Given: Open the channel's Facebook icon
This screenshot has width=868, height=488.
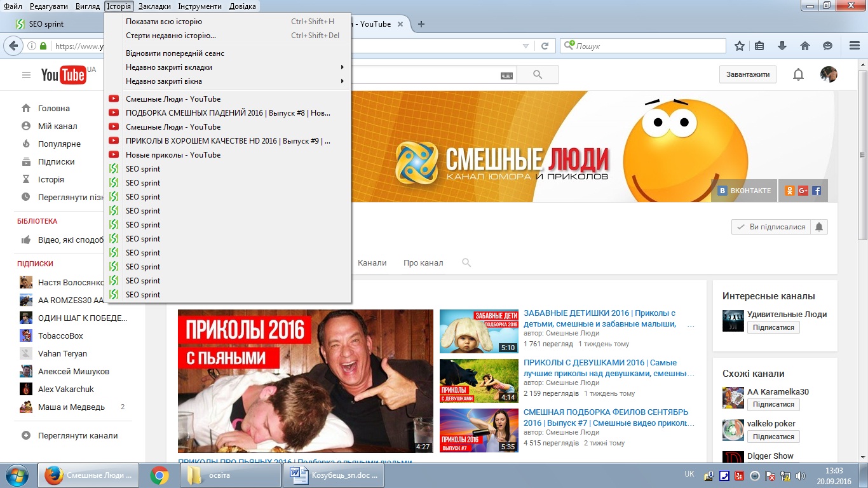Looking at the screenshot, I should coord(817,191).
